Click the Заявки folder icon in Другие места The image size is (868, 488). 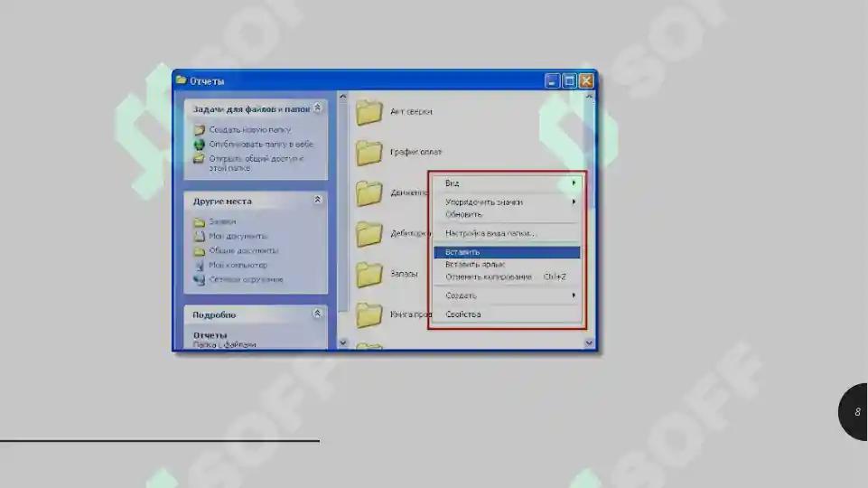(x=200, y=222)
